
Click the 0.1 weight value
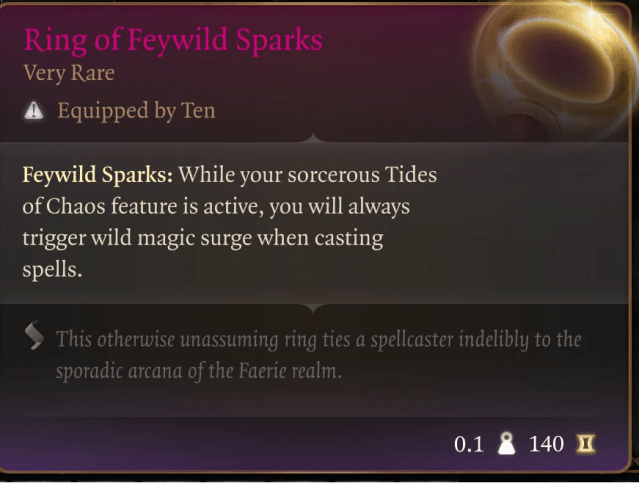[469, 443]
